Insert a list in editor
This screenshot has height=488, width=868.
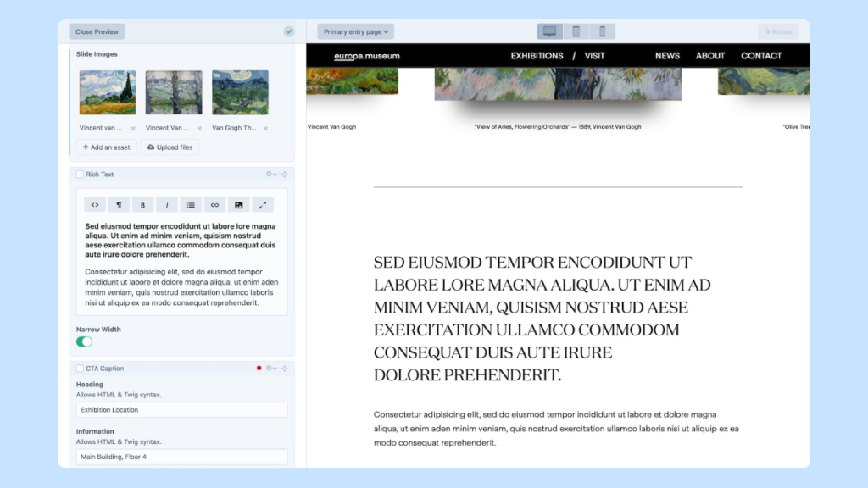coord(191,205)
